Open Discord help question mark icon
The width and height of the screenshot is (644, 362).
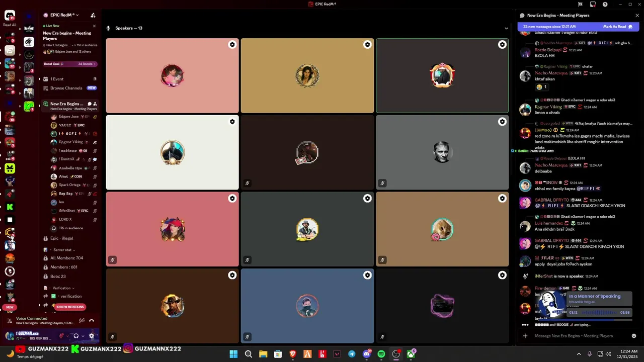(x=605, y=4)
